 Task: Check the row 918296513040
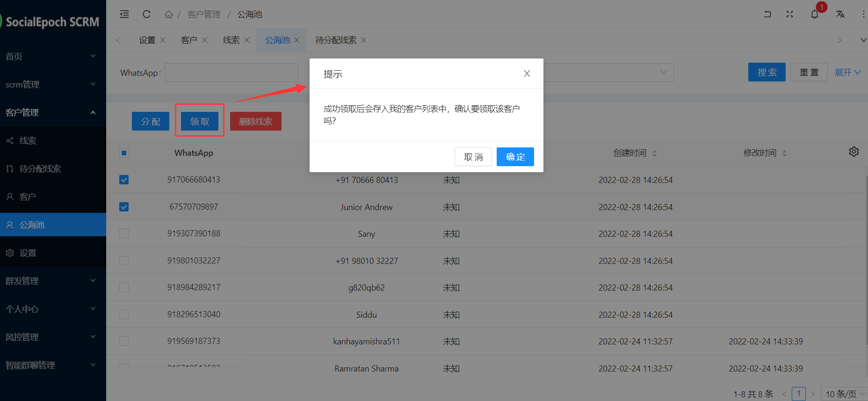pos(124,314)
